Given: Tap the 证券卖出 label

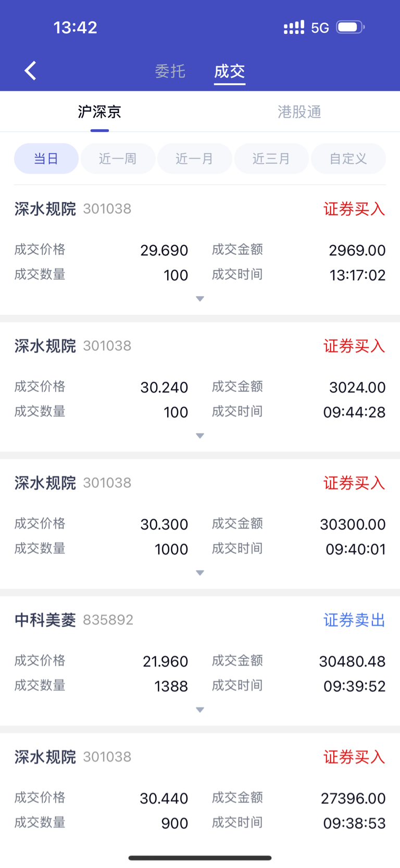Looking at the screenshot, I should click(354, 620).
